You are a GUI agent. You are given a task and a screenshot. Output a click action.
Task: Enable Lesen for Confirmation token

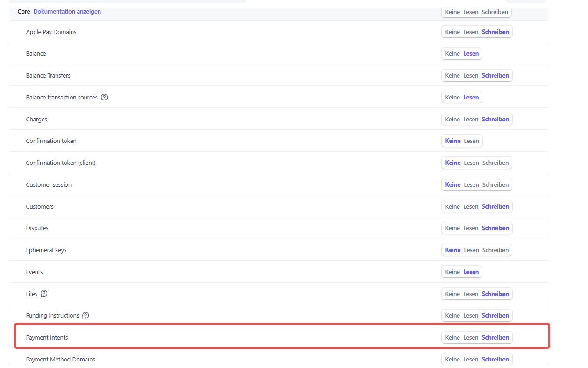(471, 141)
